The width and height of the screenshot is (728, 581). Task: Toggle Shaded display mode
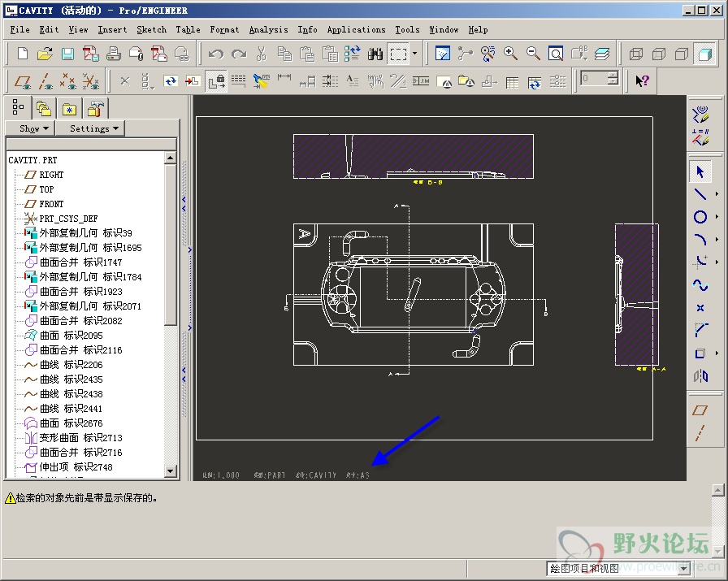tap(704, 54)
